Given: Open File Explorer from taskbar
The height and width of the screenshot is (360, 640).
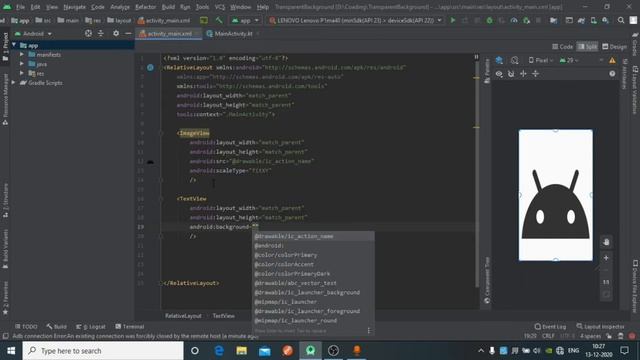Looking at the screenshot, I should [x=242, y=351].
